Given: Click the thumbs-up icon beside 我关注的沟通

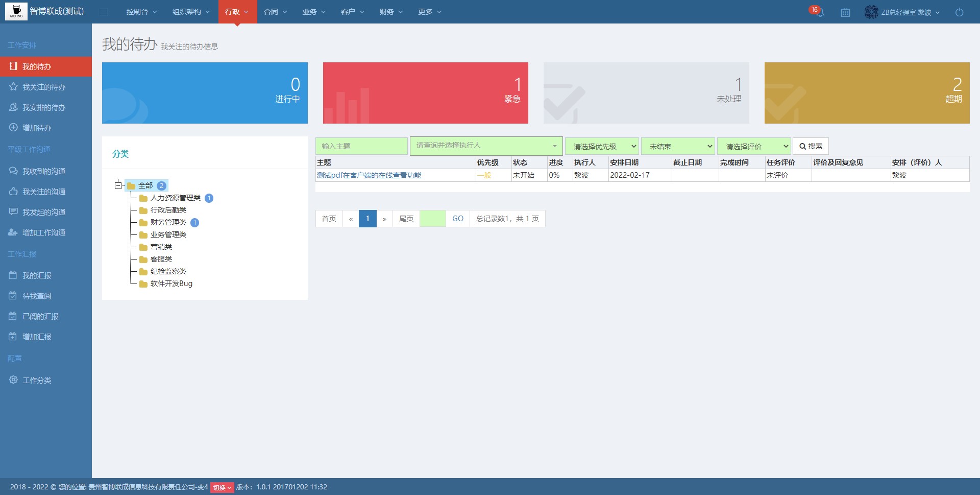Looking at the screenshot, I should tap(14, 191).
